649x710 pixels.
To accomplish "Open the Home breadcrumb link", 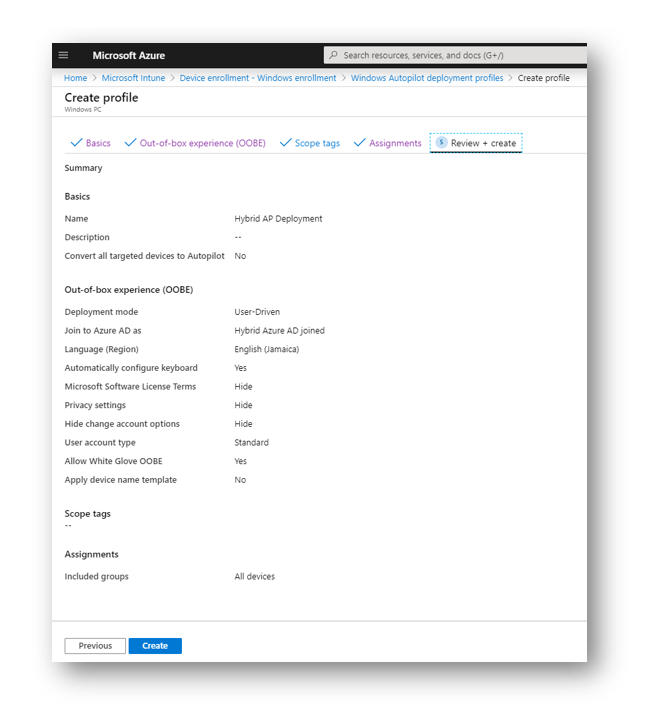I will pos(75,78).
